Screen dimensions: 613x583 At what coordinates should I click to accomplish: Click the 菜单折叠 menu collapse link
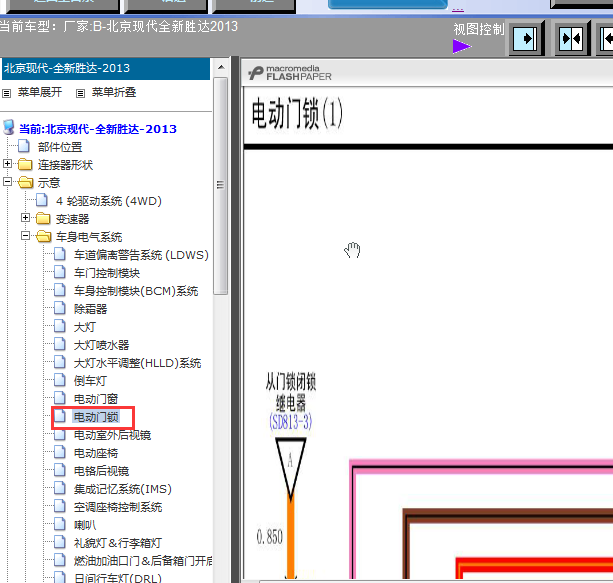point(114,92)
